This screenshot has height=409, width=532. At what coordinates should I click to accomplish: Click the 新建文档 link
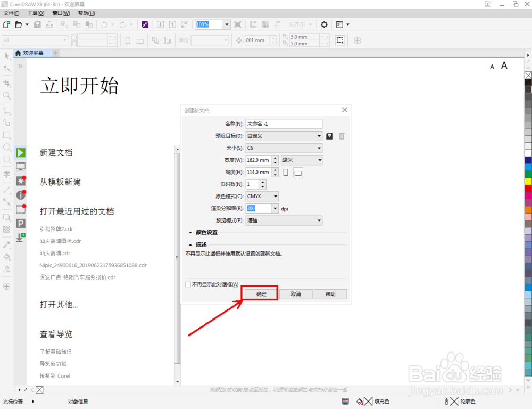pyautogui.click(x=56, y=152)
